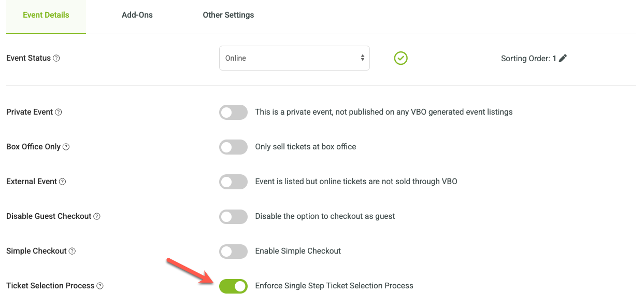Click the Sorting Order label text
The image size is (644, 306).
pos(525,59)
